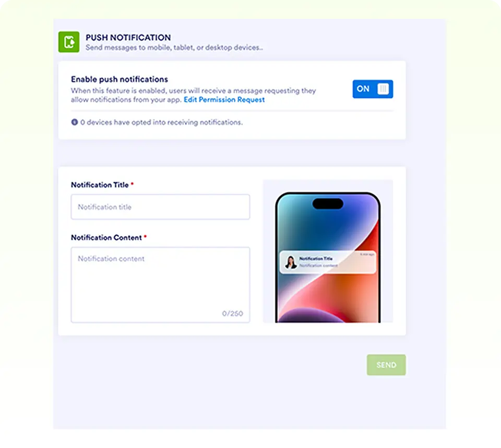Click the Notification Title field label
The height and width of the screenshot is (448, 501).
click(x=100, y=185)
